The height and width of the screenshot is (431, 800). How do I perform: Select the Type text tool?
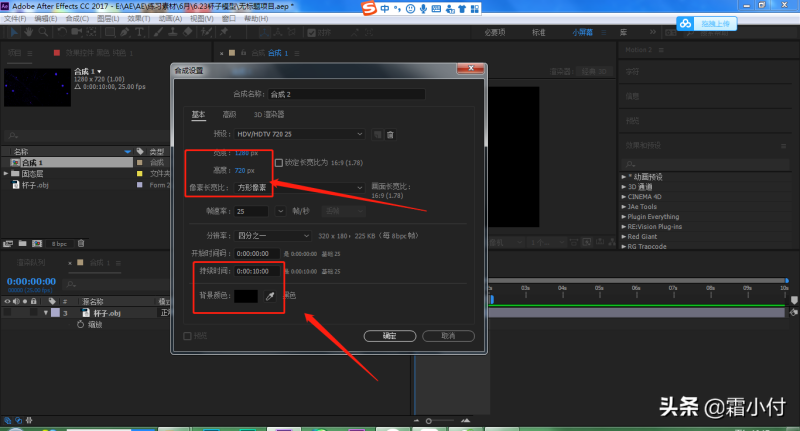[x=139, y=32]
